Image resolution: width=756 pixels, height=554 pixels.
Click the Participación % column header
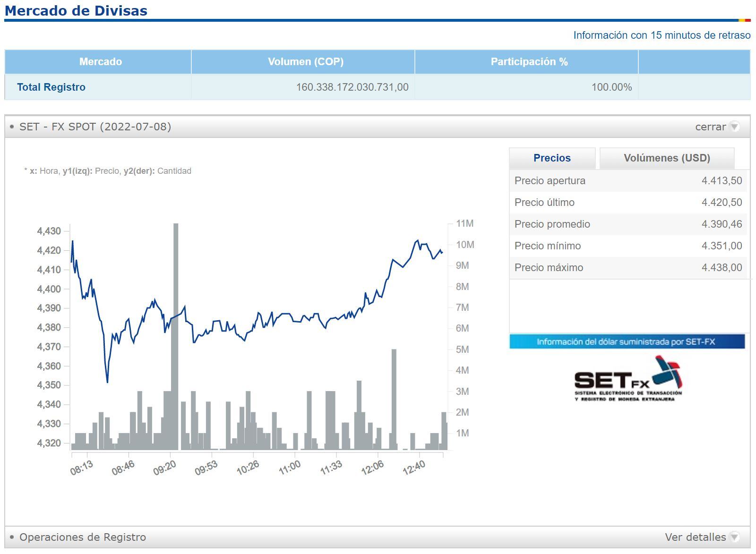(x=529, y=62)
